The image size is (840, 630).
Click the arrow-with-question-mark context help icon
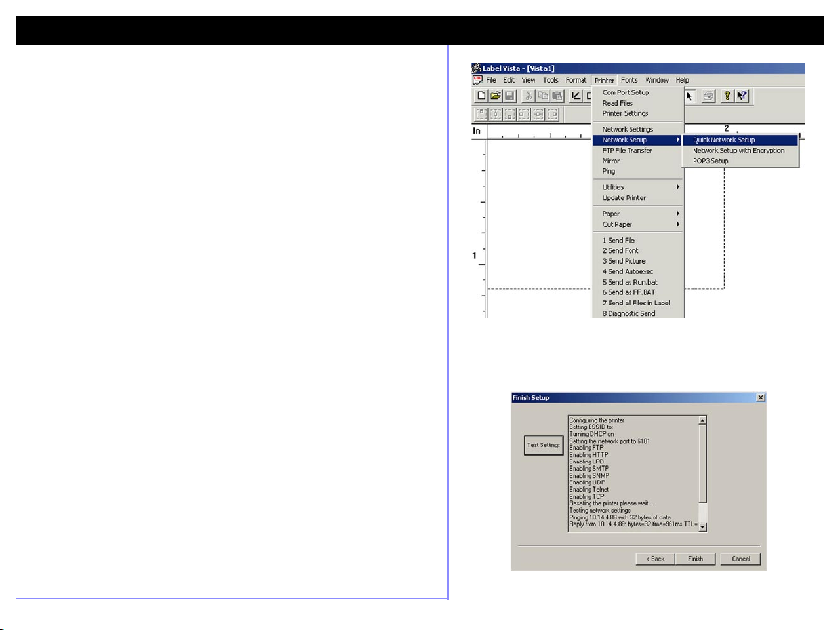point(742,96)
